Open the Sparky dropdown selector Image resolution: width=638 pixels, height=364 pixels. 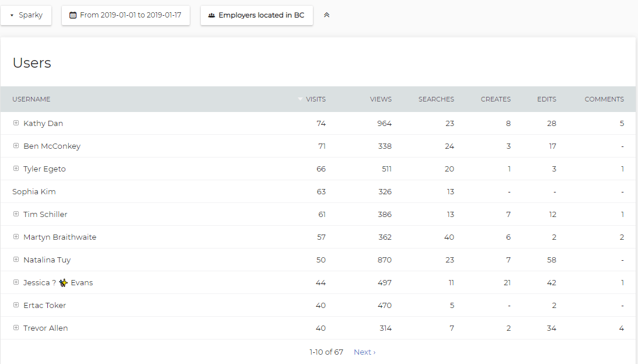[26, 15]
